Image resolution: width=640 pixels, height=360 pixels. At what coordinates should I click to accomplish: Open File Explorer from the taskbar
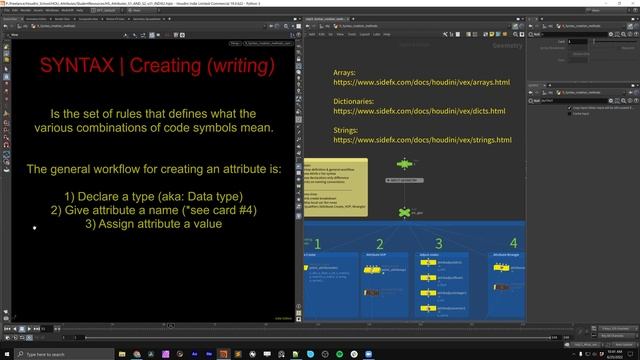point(122,354)
